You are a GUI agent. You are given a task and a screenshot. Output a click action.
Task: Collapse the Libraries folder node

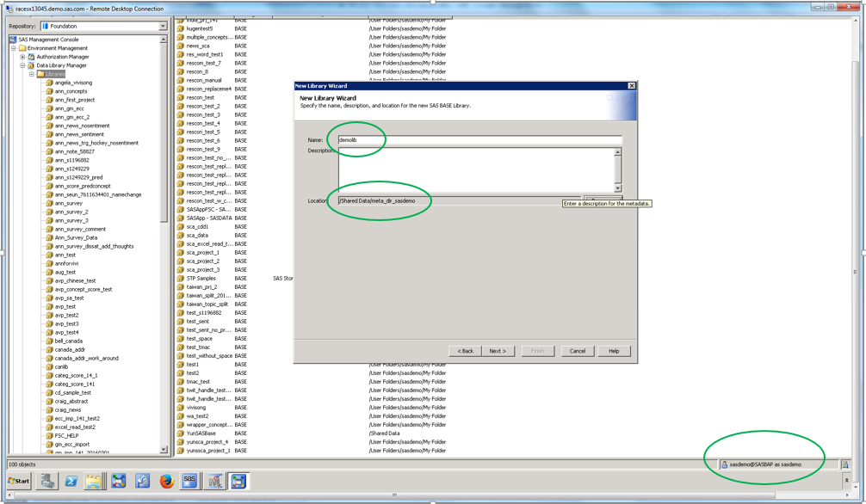pyautogui.click(x=32, y=74)
